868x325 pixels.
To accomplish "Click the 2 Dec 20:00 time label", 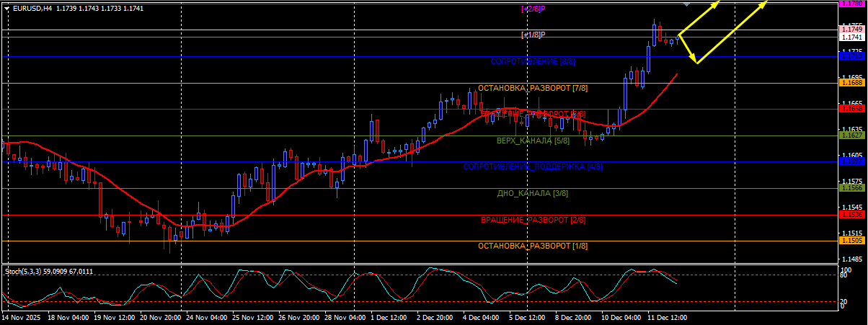I will 436,317.
